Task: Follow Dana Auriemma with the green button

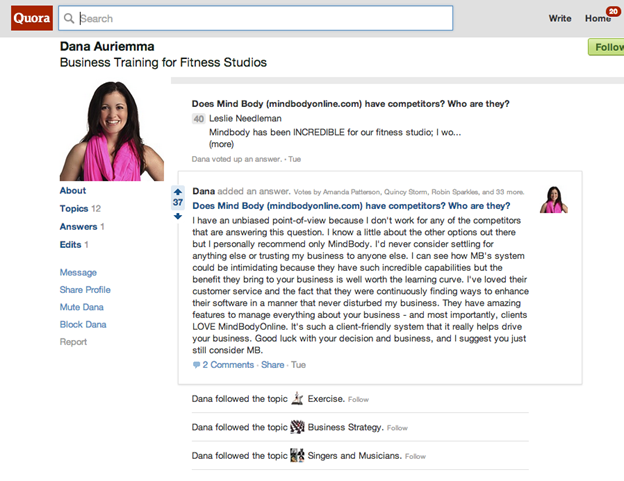Action: tap(606, 47)
